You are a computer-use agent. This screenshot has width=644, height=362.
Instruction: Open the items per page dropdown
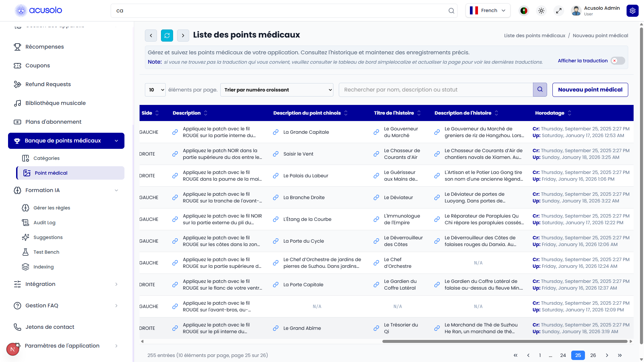pyautogui.click(x=155, y=89)
